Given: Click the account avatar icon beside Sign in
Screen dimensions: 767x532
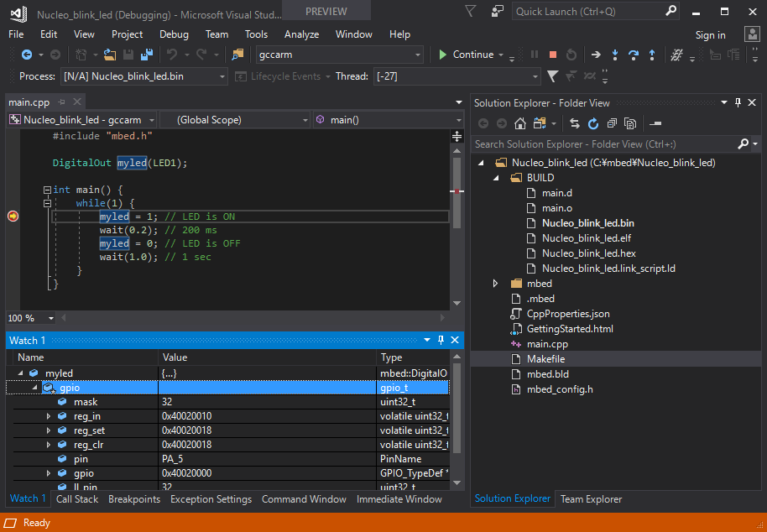Looking at the screenshot, I should tap(751, 34).
